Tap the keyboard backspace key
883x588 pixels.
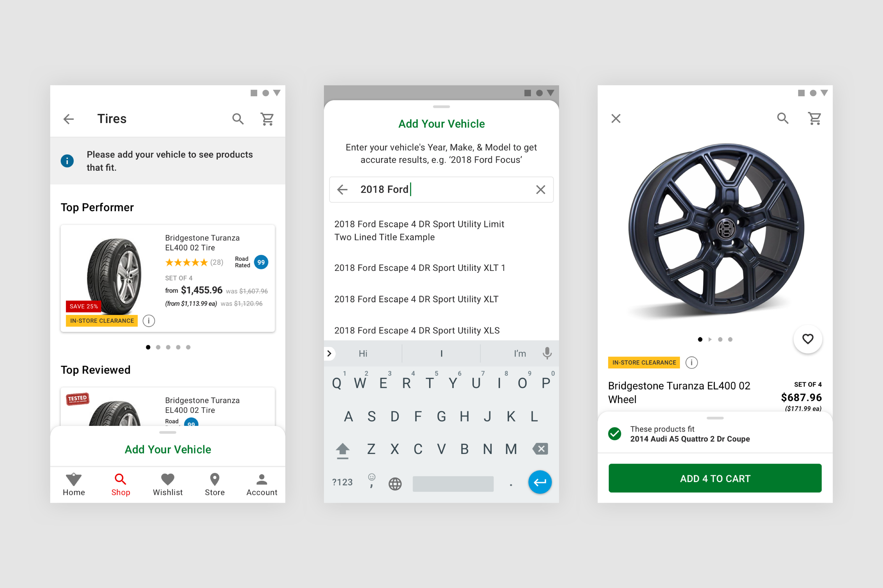[541, 449]
